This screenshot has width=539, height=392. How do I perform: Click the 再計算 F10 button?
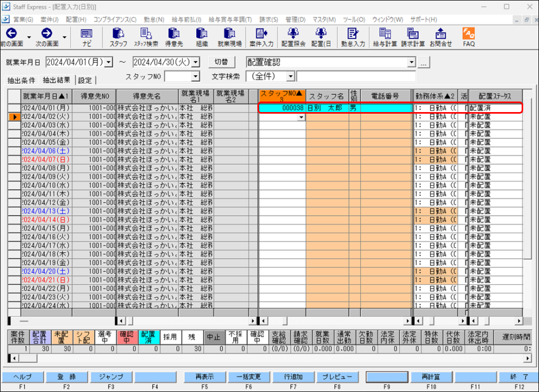pyautogui.click(x=432, y=377)
